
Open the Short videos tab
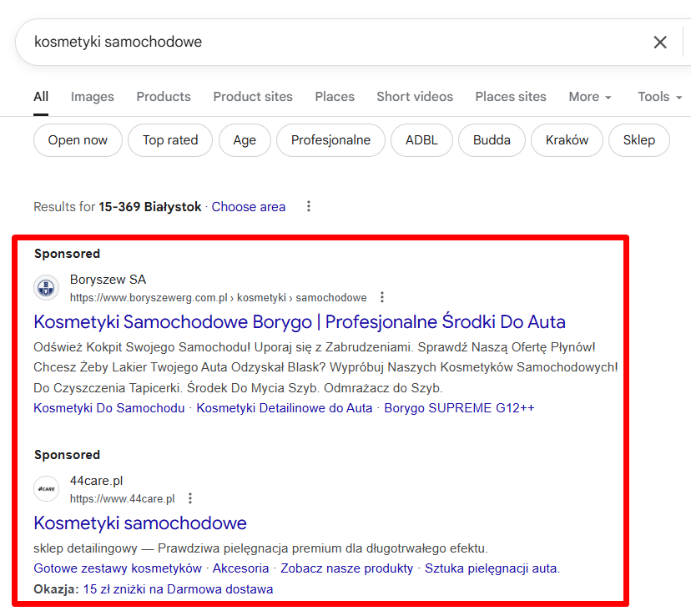pos(414,97)
